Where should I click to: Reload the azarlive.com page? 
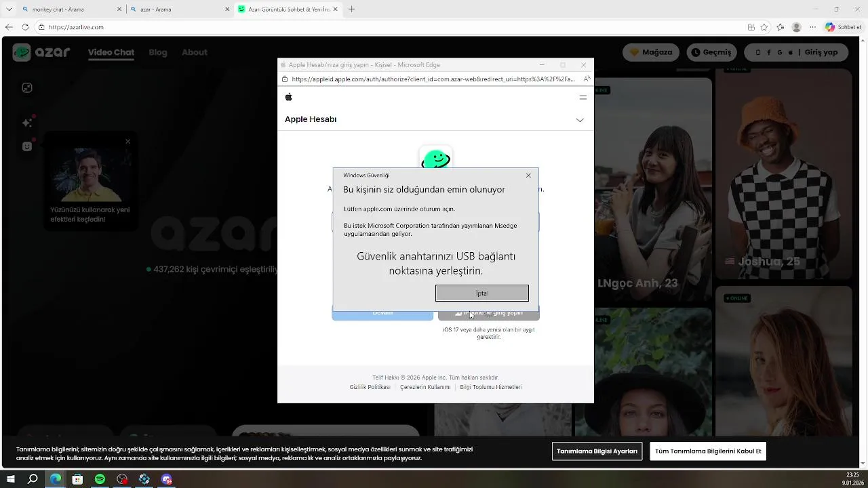[x=25, y=27]
